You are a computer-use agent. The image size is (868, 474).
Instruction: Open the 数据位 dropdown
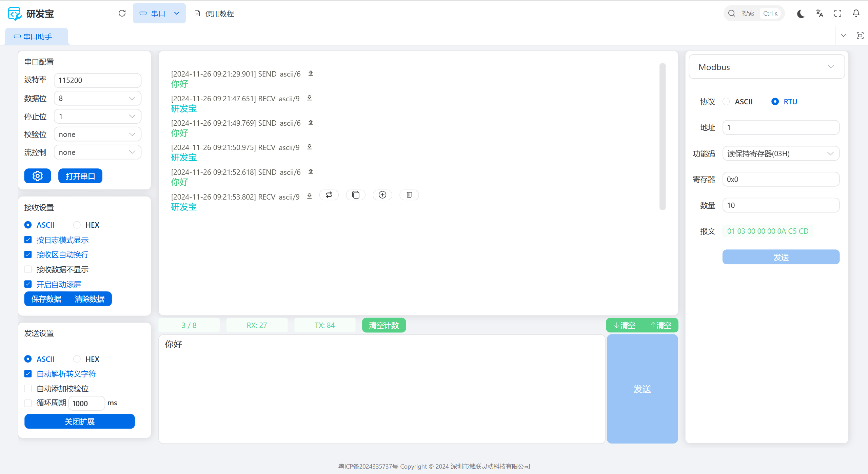click(97, 98)
